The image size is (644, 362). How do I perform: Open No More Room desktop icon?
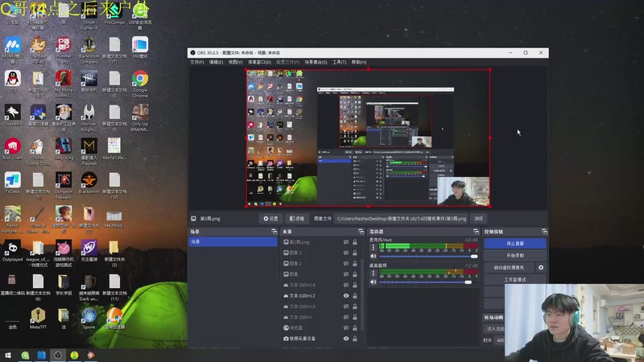64,84
